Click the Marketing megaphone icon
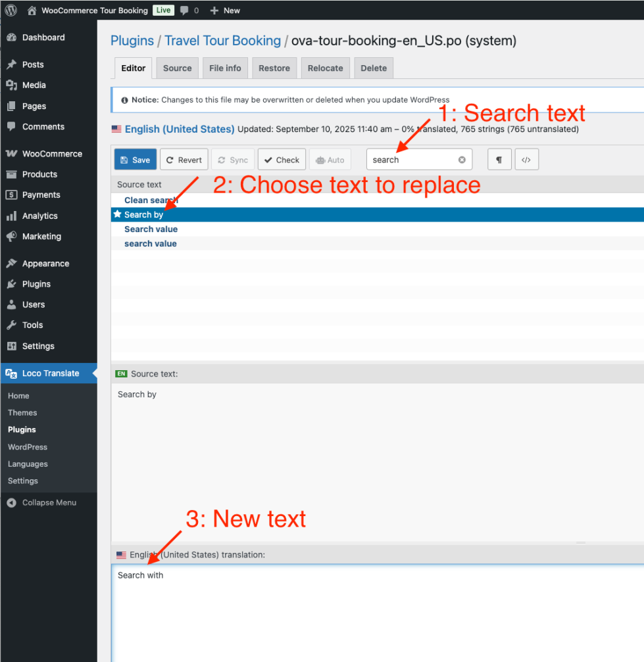Image resolution: width=644 pixels, height=662 pixels. [x=11, y=237]
